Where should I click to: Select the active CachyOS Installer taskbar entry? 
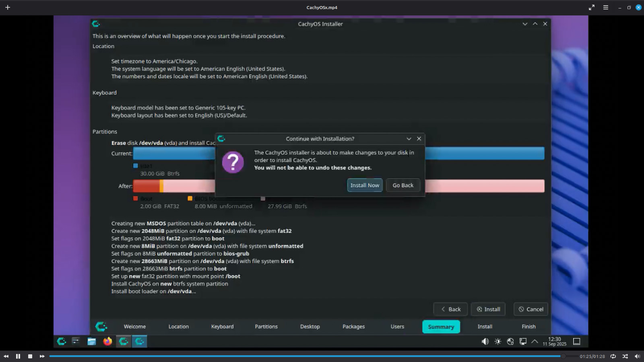(x=139, y=341)
